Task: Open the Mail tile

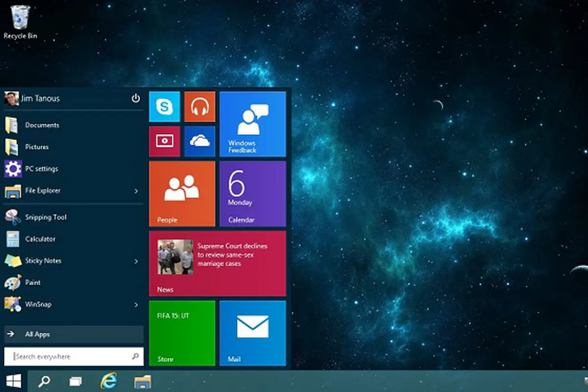Action: click(253, 333)
